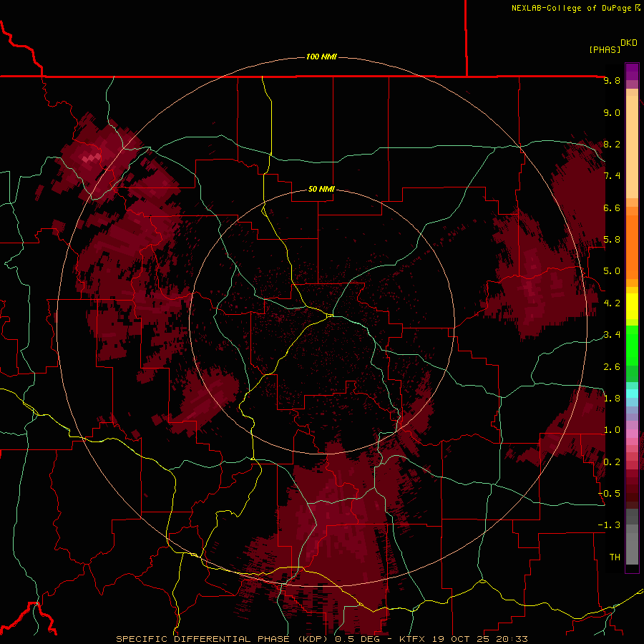
Task: Click the 1.8 scale value
Action: pyautogui.click(x=612, y=399)
